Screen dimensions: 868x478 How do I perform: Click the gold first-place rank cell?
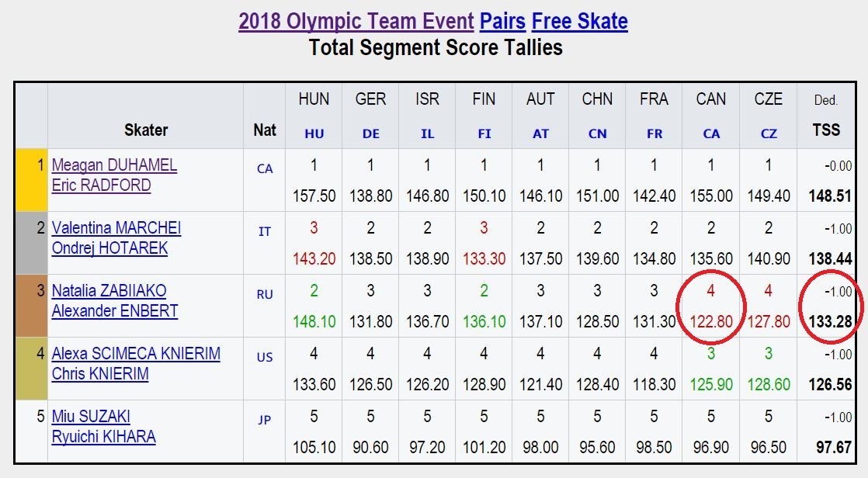pyautogui.click(x=32, y=180)
